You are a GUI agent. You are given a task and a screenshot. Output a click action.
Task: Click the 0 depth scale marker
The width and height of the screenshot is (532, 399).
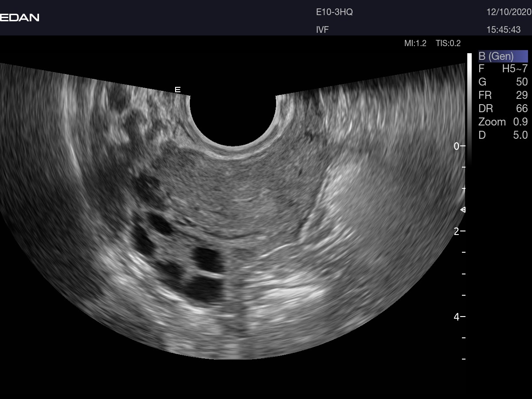click(x=457, y=146)
